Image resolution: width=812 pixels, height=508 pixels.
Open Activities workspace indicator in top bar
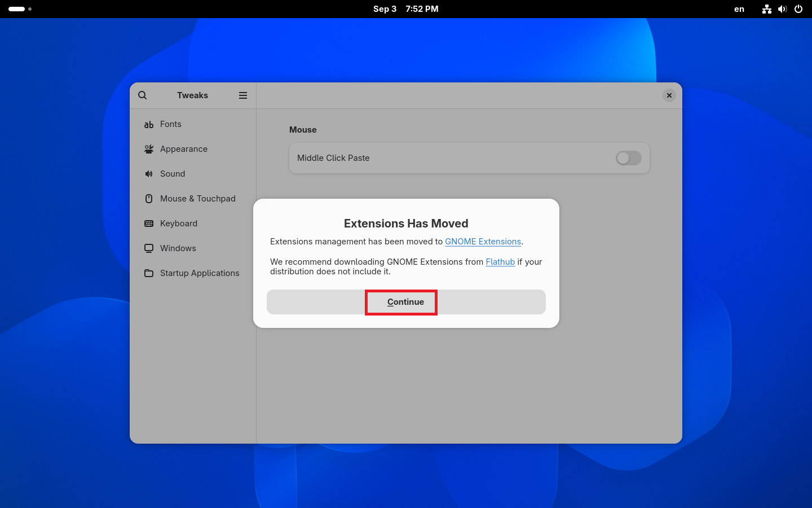[x=20, y=9]
